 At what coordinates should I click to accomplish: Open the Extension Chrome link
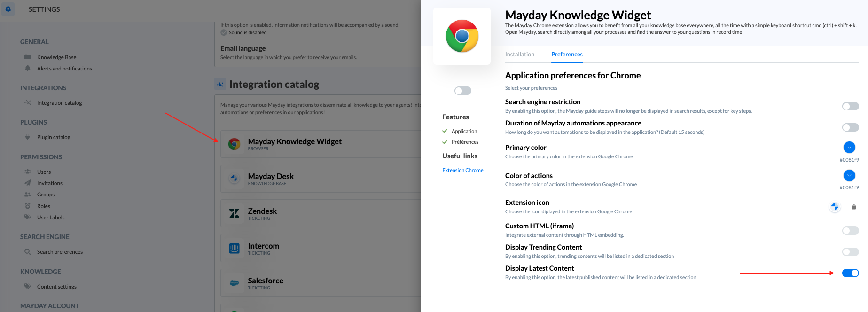[462, 170]
